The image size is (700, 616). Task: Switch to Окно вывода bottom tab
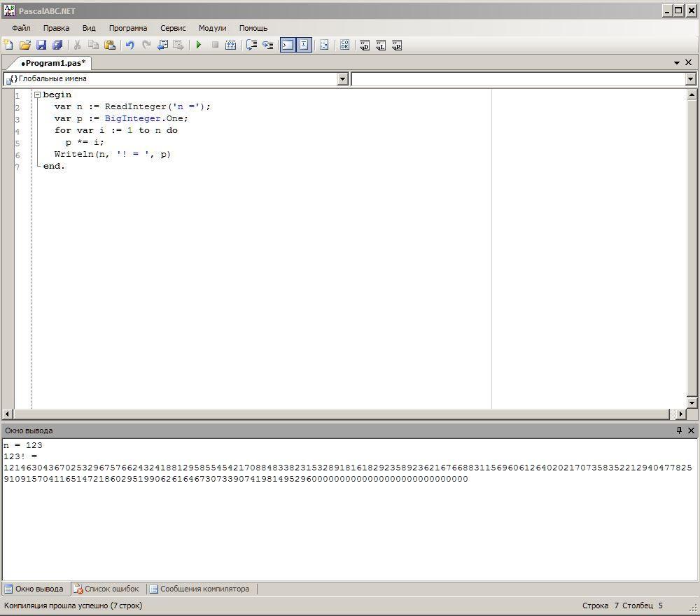[x=35, y=589]
